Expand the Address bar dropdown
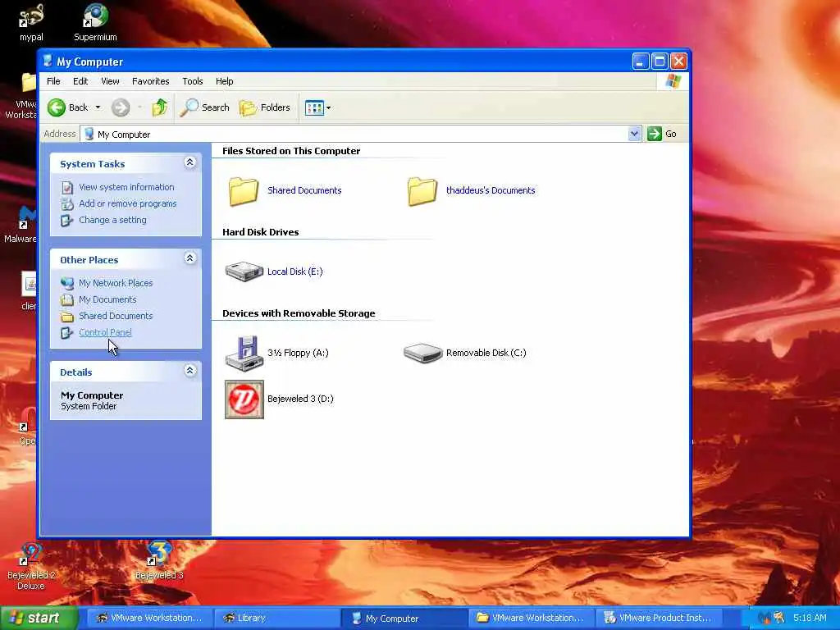 coord(634,134)
